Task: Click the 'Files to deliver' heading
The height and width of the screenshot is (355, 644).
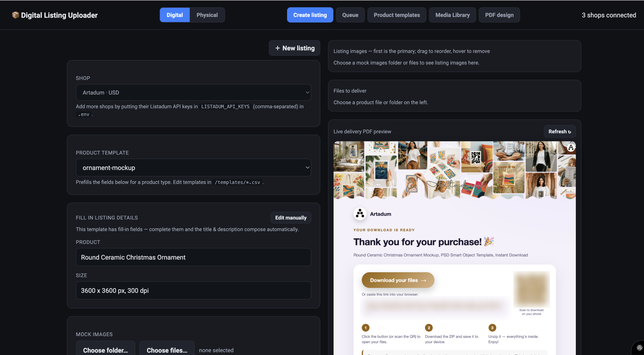Action: pos(350,91)
